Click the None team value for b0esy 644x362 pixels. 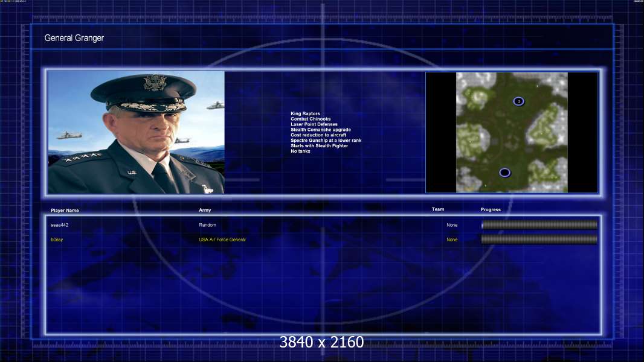(x=452, y=240)
